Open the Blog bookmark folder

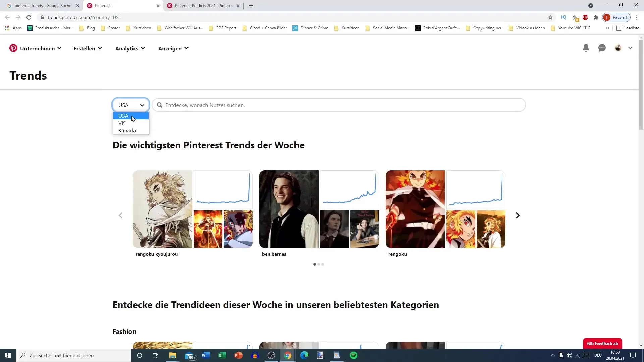point(87,28)
